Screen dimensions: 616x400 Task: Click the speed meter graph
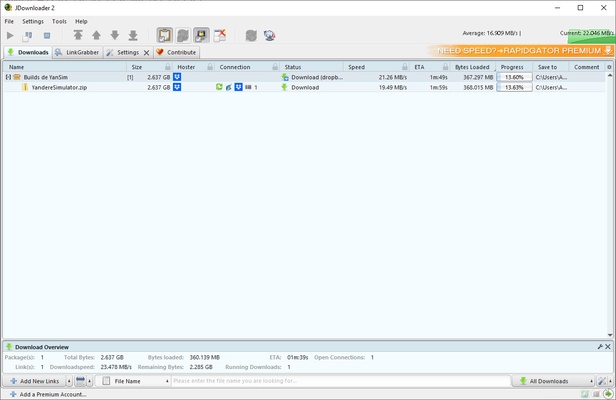point(590,36)
